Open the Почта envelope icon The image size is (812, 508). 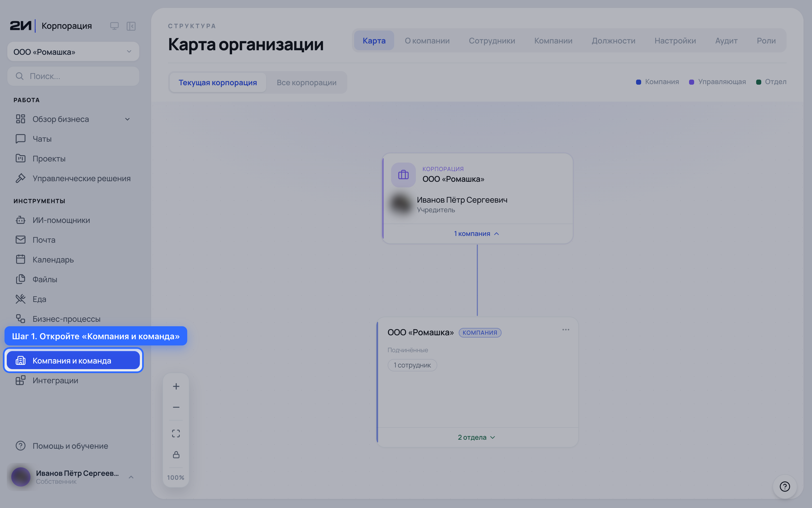(21, 240)
